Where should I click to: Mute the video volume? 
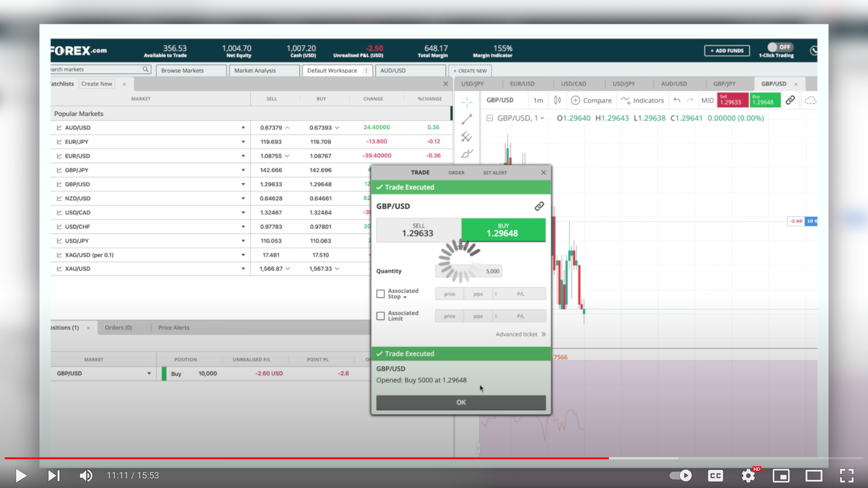click(x=86, y=475)
